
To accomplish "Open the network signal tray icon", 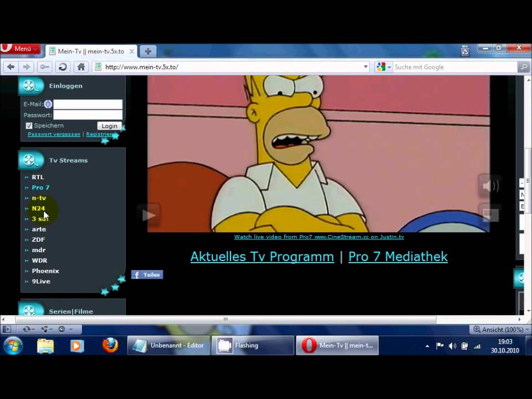I will click(x=477, y=346).
